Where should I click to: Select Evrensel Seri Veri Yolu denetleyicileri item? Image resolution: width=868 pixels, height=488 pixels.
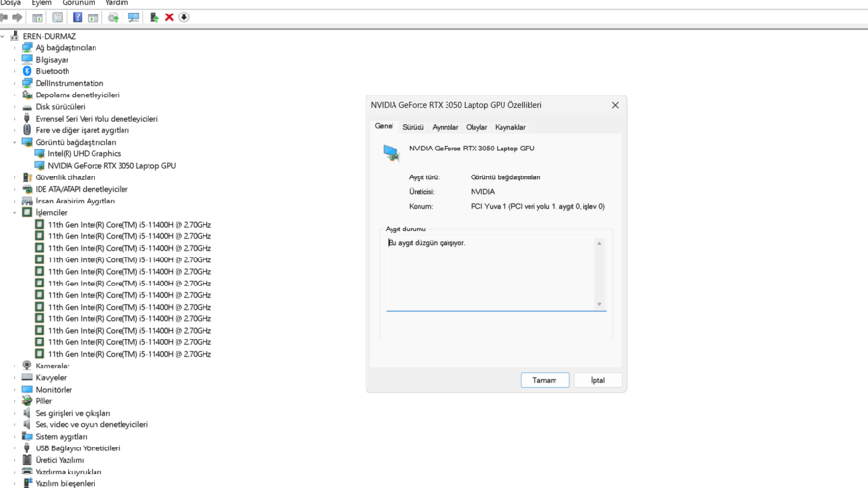[96, 119]
